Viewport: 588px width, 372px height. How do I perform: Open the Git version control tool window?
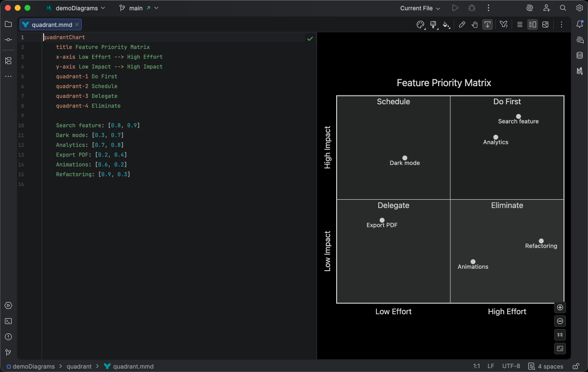point(8,352)
